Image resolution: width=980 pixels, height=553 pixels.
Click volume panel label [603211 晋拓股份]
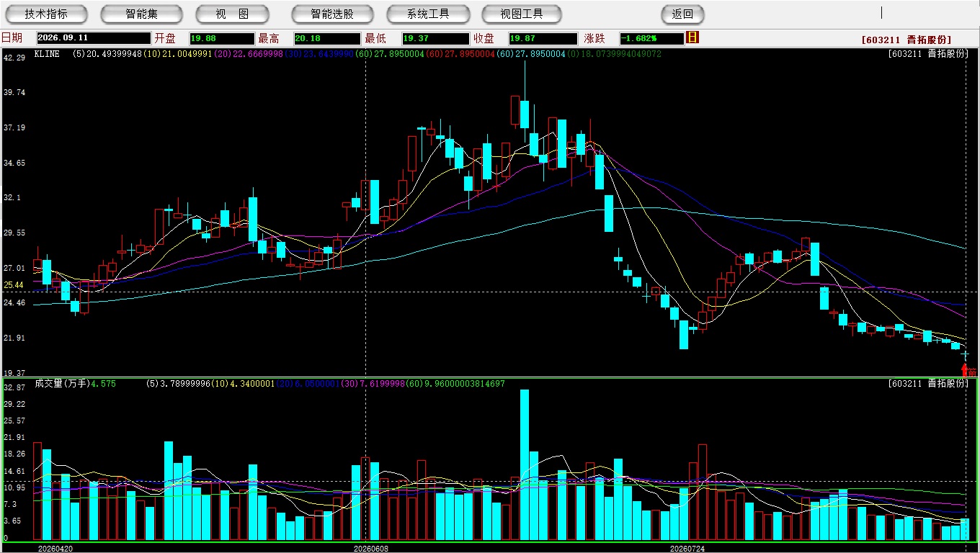(x=929, y=384)
